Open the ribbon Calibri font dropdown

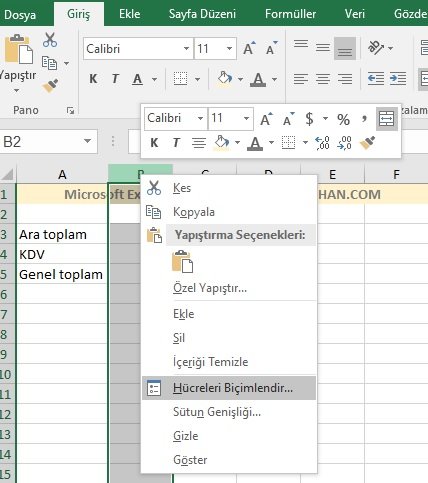coord(186,49)
